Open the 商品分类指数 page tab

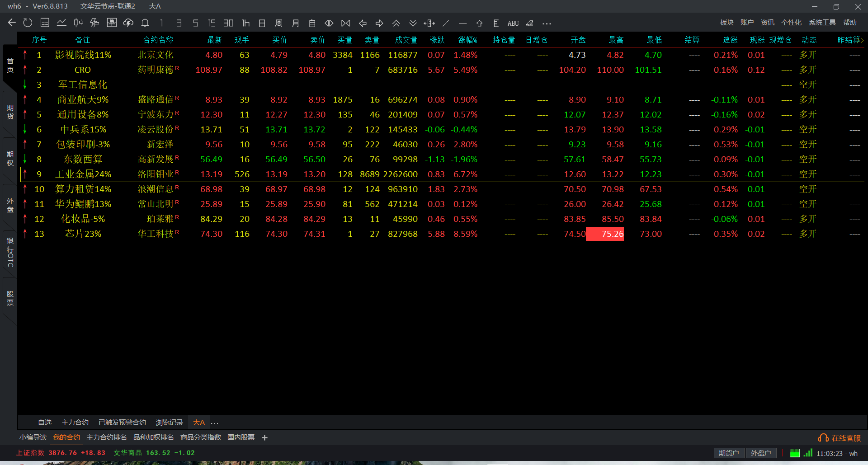click(x=201, y=437)
